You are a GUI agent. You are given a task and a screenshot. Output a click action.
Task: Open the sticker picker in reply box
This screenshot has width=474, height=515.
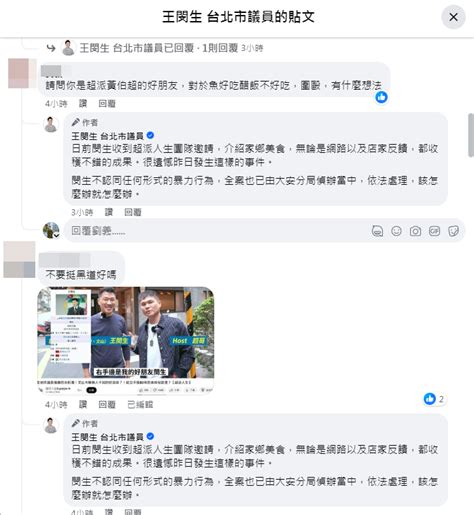point(453,231)
